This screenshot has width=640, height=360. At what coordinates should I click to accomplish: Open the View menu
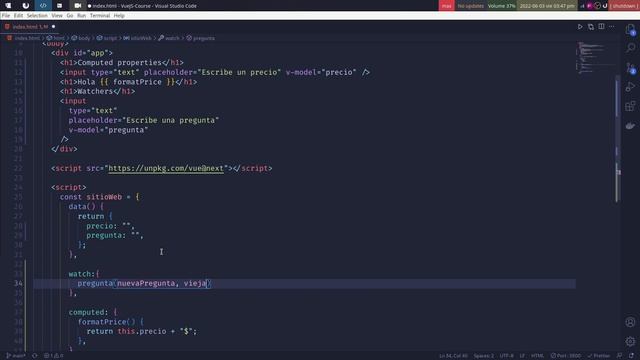[x=57, y=16]
